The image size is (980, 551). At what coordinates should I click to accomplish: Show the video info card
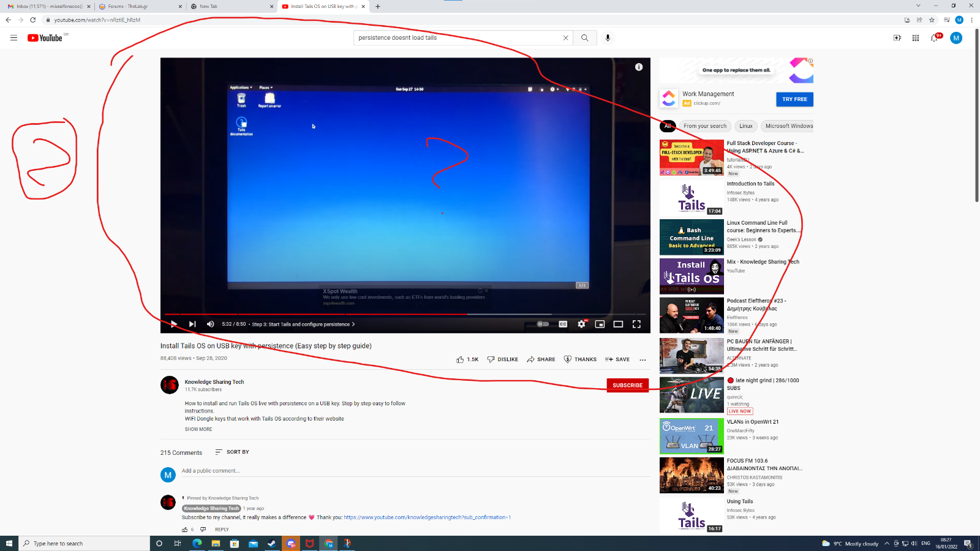639,67
